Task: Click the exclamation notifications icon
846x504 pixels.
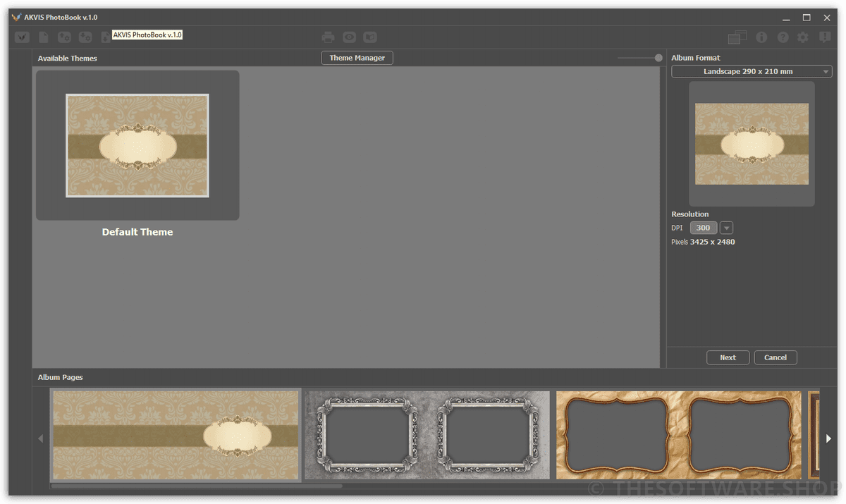Action: coord(825,37)
